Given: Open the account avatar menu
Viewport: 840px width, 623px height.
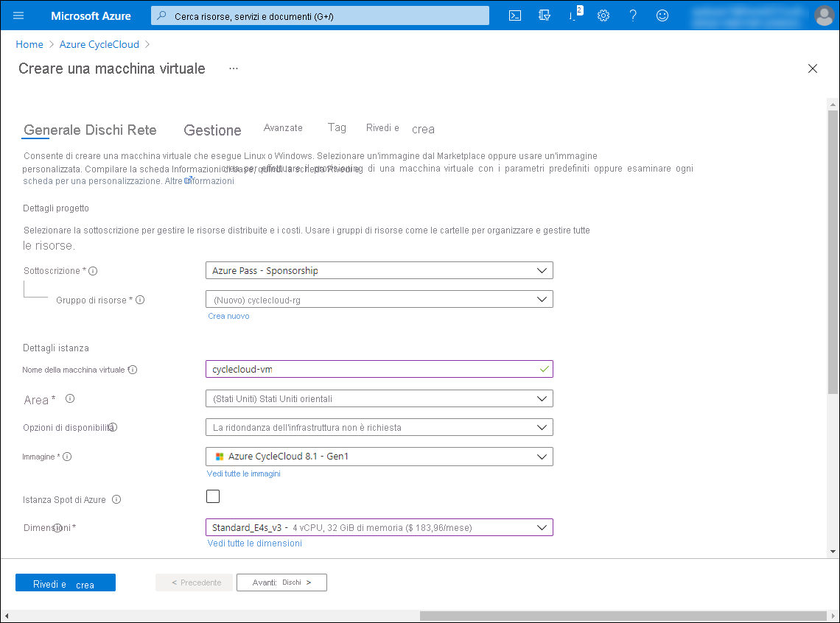Looking at the screenshot, I should click(825, 15).
